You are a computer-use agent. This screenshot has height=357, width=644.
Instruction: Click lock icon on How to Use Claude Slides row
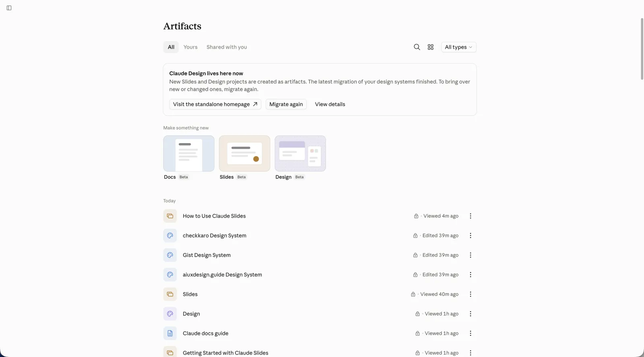point(416,216)
